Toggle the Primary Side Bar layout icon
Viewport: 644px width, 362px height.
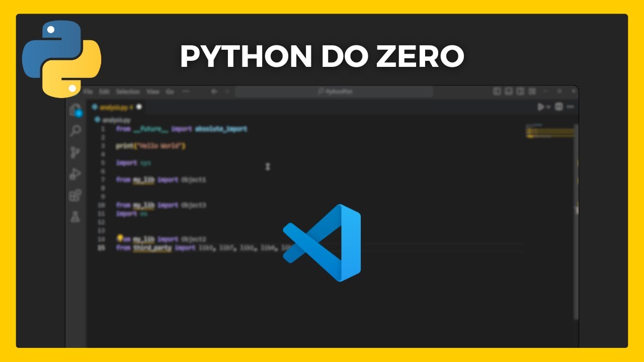point(497,92)
